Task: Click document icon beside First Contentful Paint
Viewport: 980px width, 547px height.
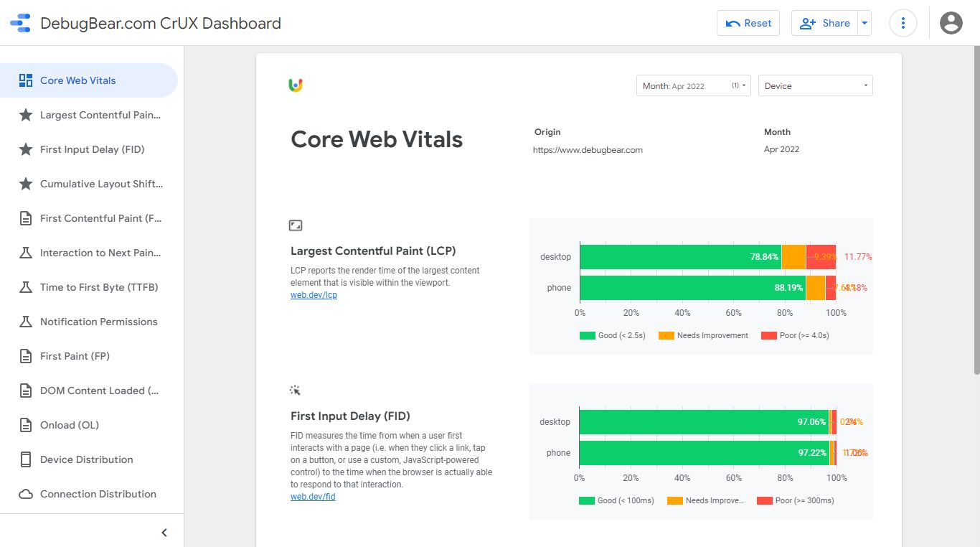Action: [x=26, y=218]
